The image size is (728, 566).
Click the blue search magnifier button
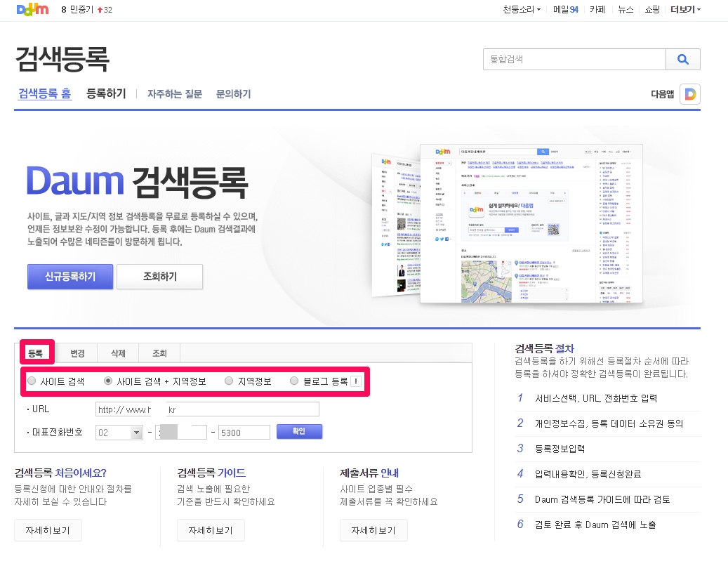[683, 60]
